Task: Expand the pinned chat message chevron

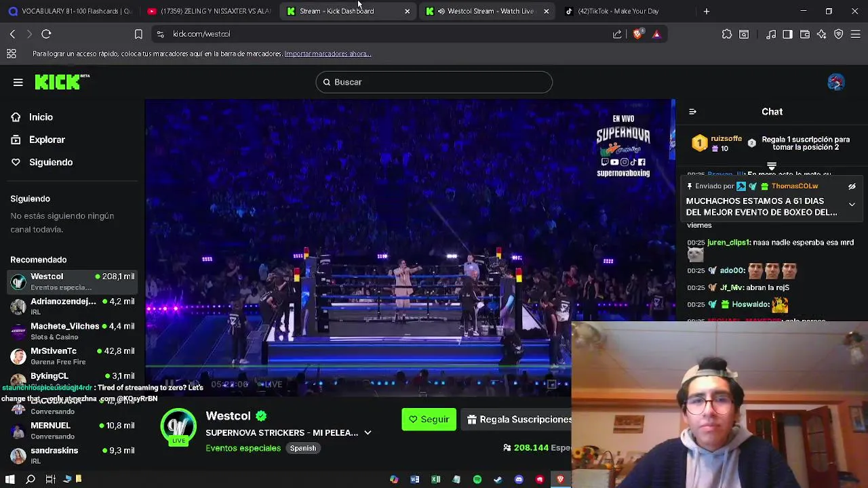Action: coord(852,204)
